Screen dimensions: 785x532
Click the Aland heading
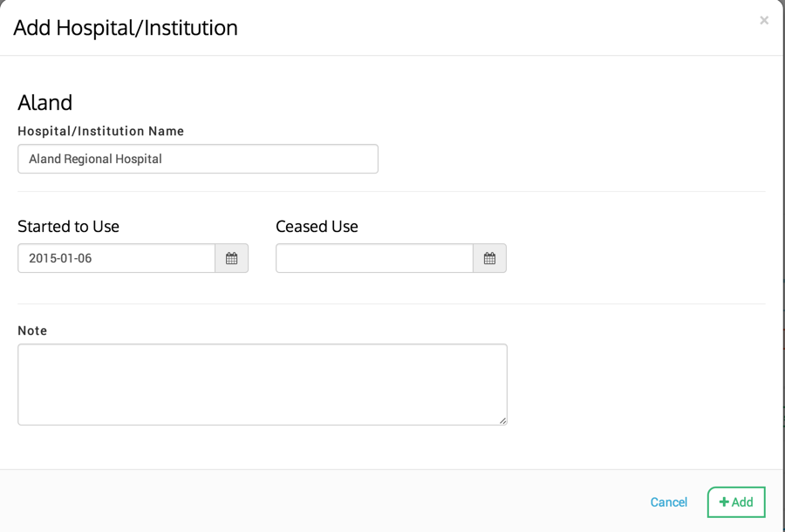click(x=44, y=102)
